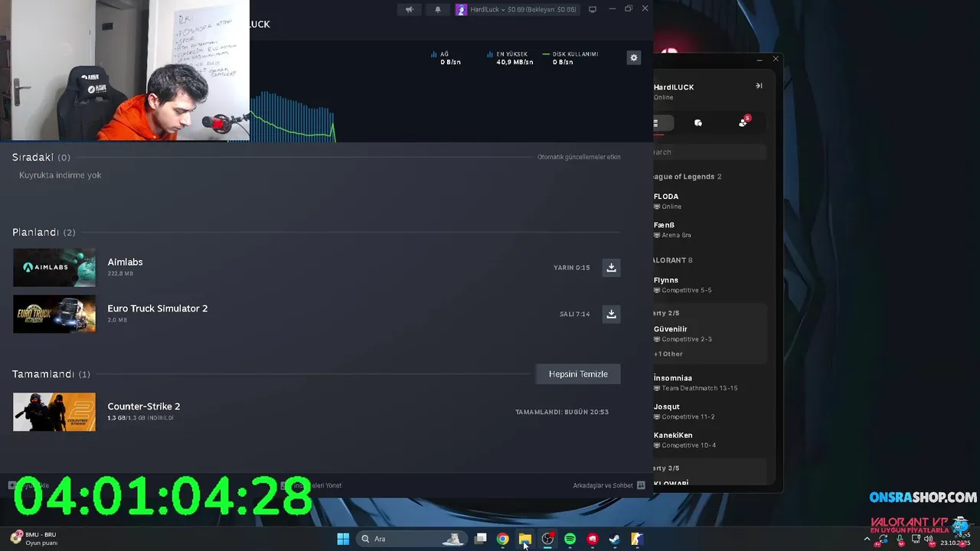Open chat messages tab in Riot panel
This screenshot has height=551, width=980.
pos(698,123)
